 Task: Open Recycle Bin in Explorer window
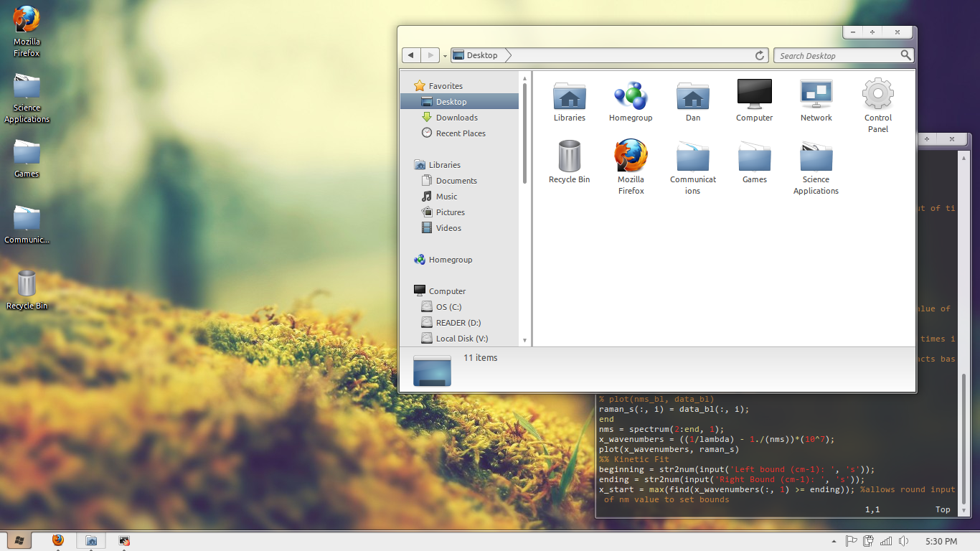(569, 158)
